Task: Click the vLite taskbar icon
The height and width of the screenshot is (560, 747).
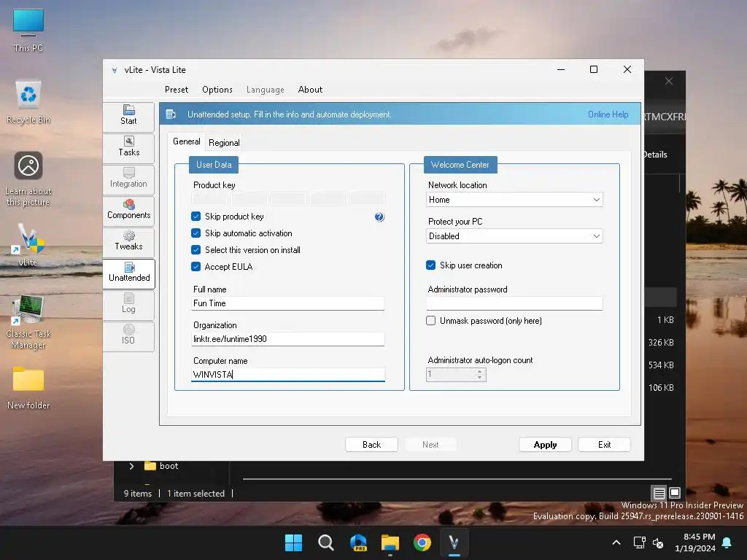Action: point(454,542)
